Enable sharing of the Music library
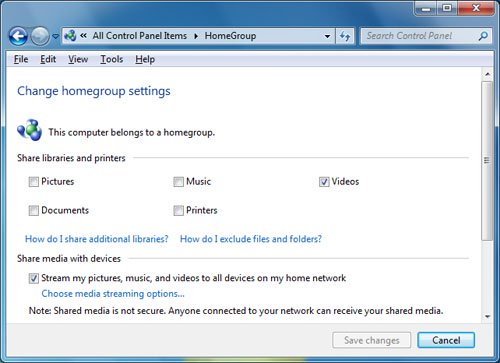 click(178, 182)
